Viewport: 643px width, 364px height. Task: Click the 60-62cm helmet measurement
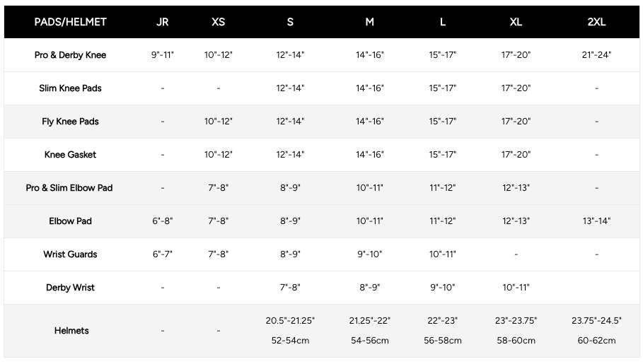point(596,341)
